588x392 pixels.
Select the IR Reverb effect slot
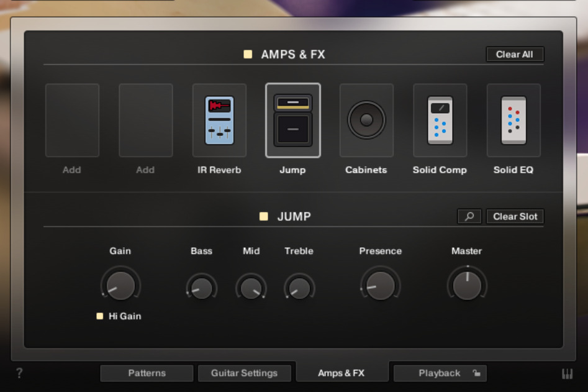click(x=219, y=120)
